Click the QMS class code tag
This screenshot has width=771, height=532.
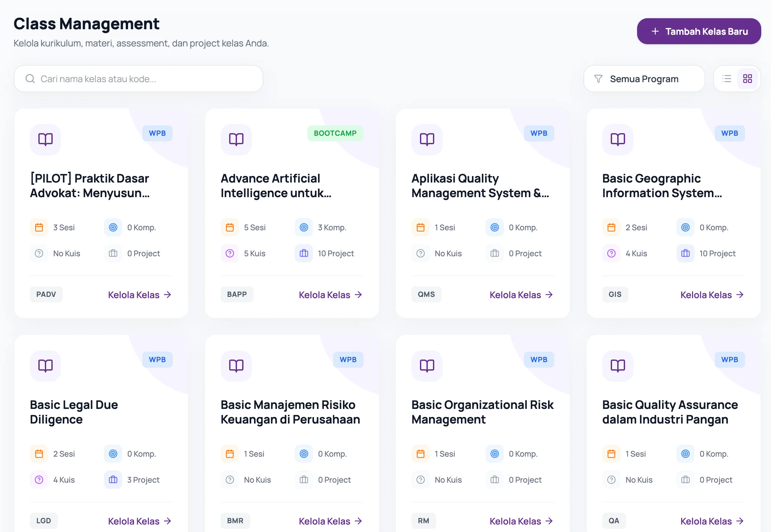point(426,294)
